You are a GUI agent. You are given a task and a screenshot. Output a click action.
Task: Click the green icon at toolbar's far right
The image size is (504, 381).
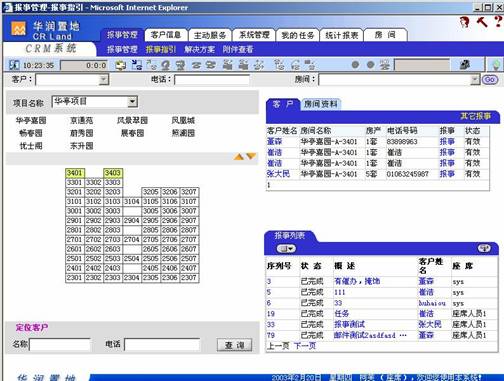496,64
